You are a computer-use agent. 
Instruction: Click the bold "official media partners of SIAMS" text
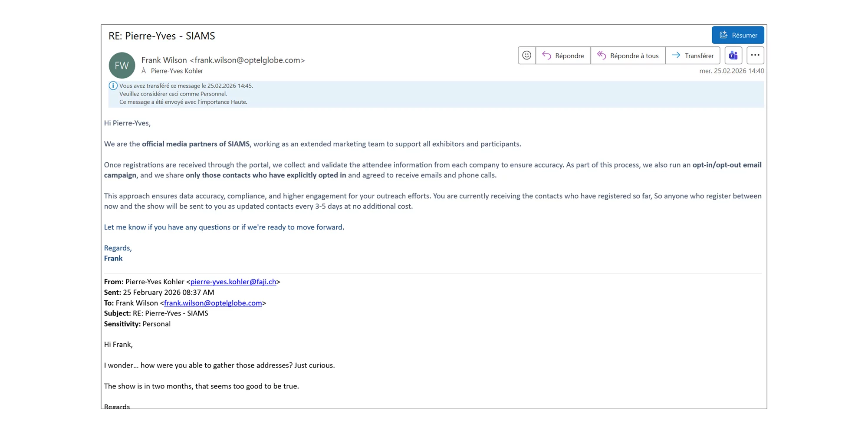(x=196, y=144)
